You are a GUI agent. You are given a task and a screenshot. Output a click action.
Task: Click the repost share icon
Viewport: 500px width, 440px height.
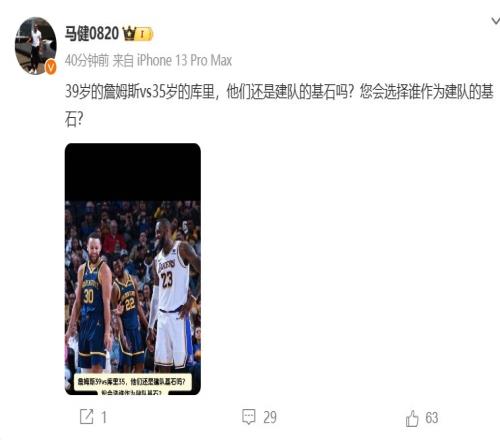[x=87, y=417]
